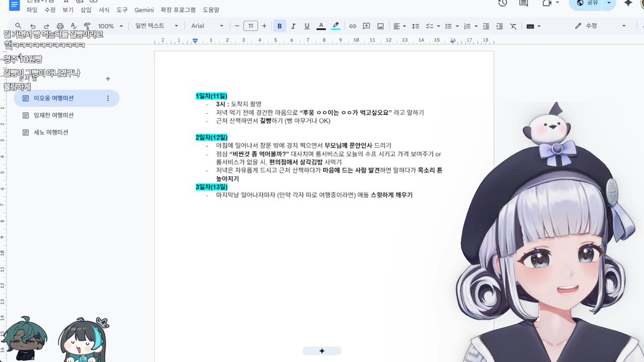Viewport: 644px width, 362px height.
Task: Decrease the paragraph indent
Action: (486, 26)
